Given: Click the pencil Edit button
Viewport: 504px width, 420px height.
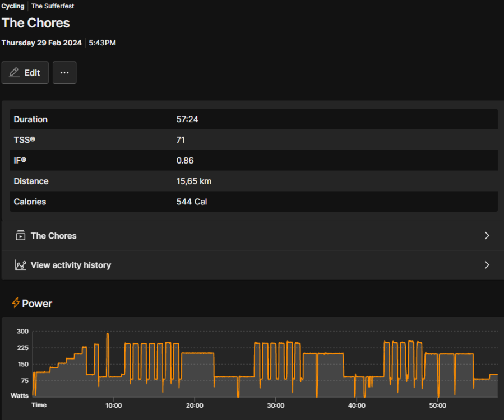Looking at the screenshot, I should [25, 73].
